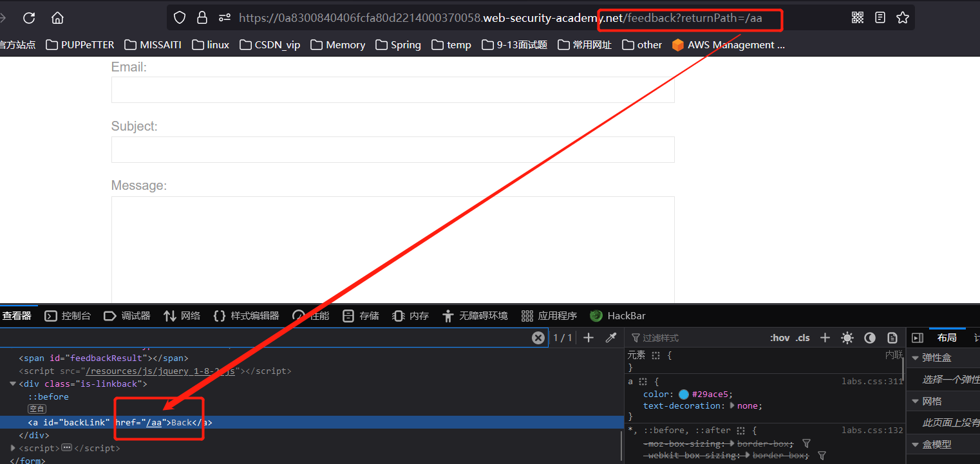Add a new style rule with plus icon
Viewport: 980px width, 464px height.
tap(825, 338)
